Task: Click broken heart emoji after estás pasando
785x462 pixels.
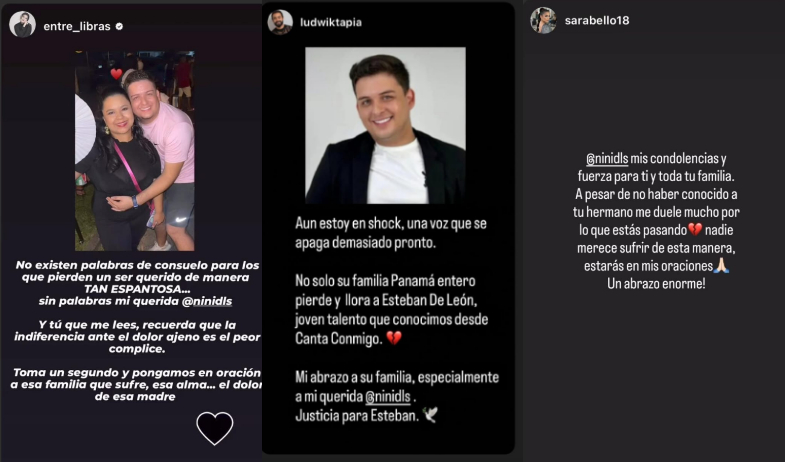Action: (695, 230)
